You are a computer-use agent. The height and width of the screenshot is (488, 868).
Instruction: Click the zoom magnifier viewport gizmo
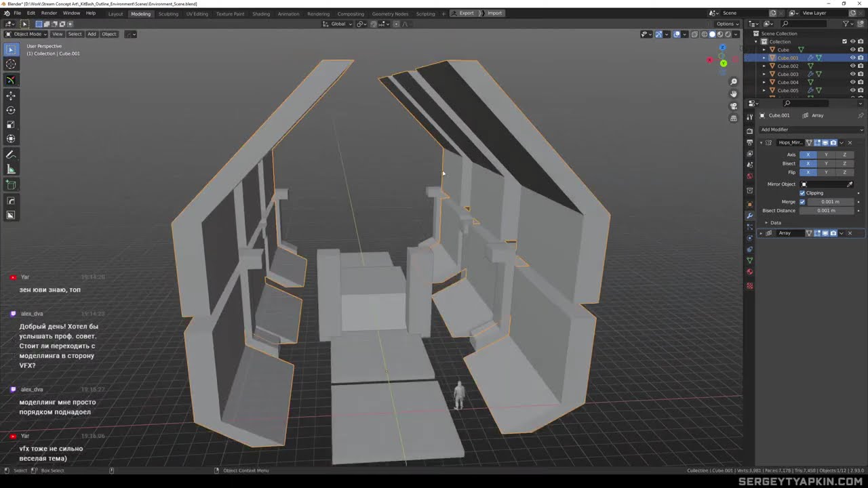click(x=733, y=82)
